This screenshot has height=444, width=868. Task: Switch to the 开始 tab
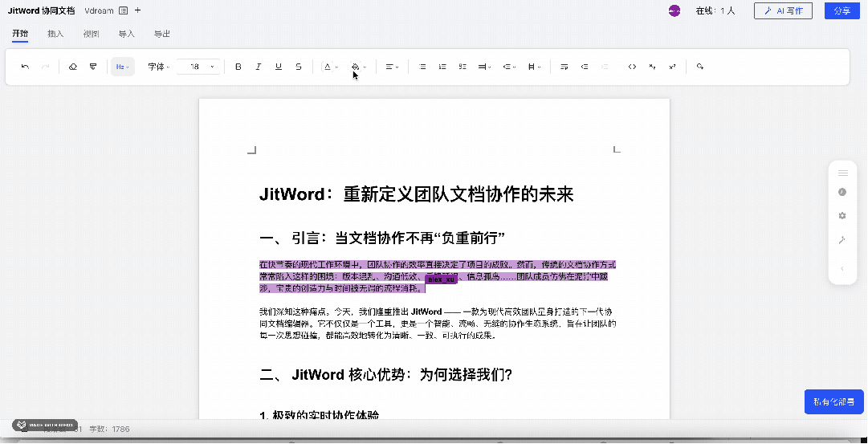pyautogui.click(x=21, y=34)
